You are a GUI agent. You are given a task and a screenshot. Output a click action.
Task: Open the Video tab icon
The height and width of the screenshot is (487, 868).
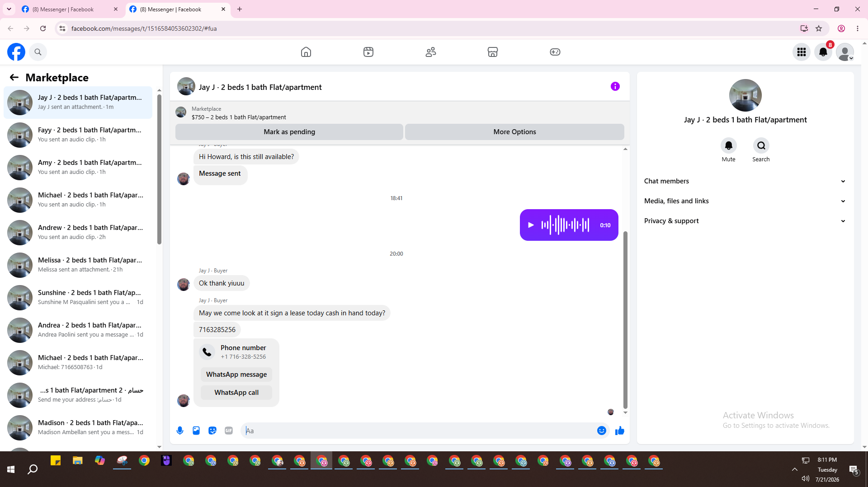pos(368,52)
